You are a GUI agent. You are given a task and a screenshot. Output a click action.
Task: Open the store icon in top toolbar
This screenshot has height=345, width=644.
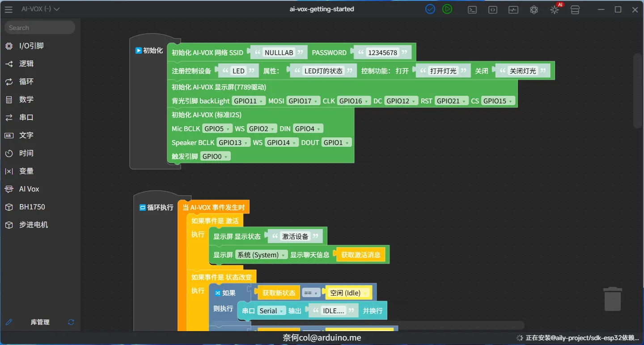(x=575, y=9)
